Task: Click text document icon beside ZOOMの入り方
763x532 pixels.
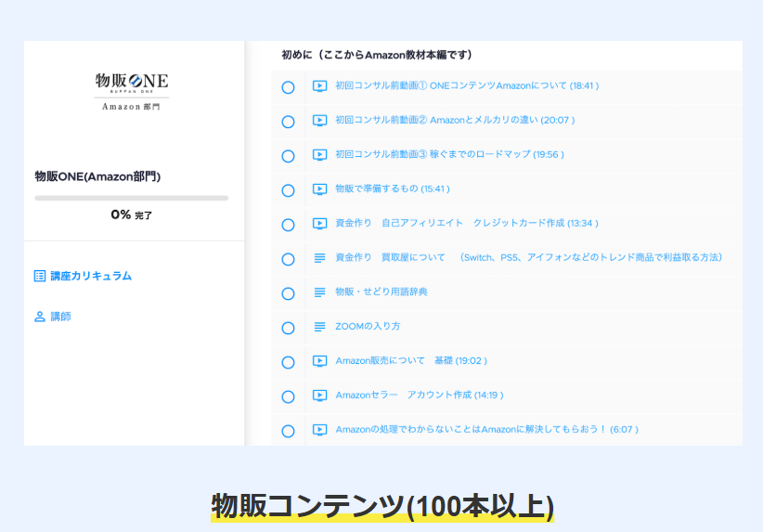Action: click(319, 327)
